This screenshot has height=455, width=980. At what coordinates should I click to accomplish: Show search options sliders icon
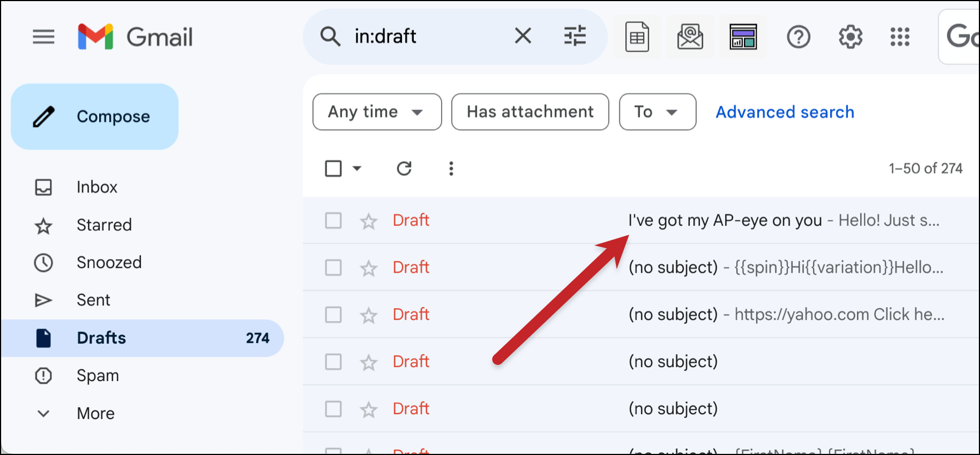click(x=575, y=36)
